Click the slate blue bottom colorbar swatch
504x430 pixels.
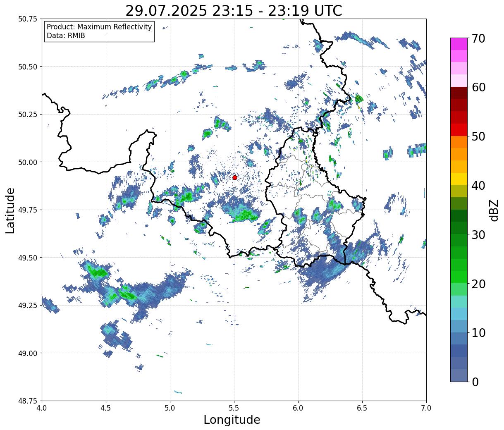point(459,375)
